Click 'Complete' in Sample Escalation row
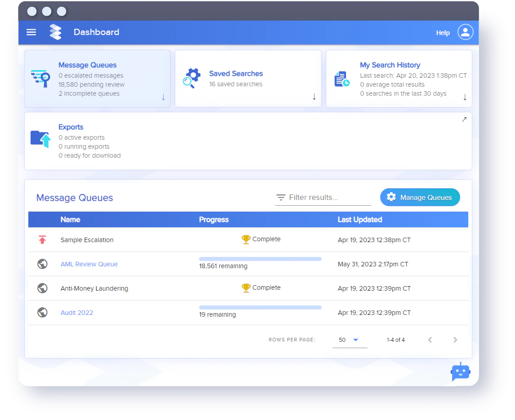 pos(266,239)
